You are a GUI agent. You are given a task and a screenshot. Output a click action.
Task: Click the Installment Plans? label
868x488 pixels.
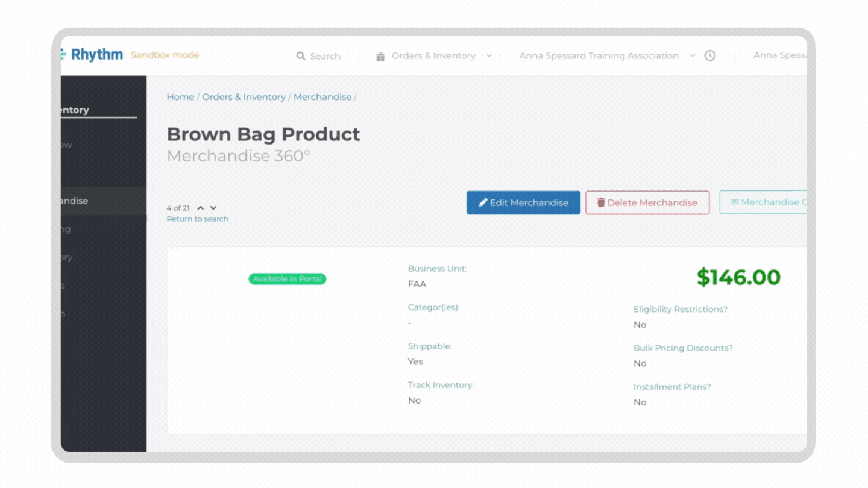672,387
